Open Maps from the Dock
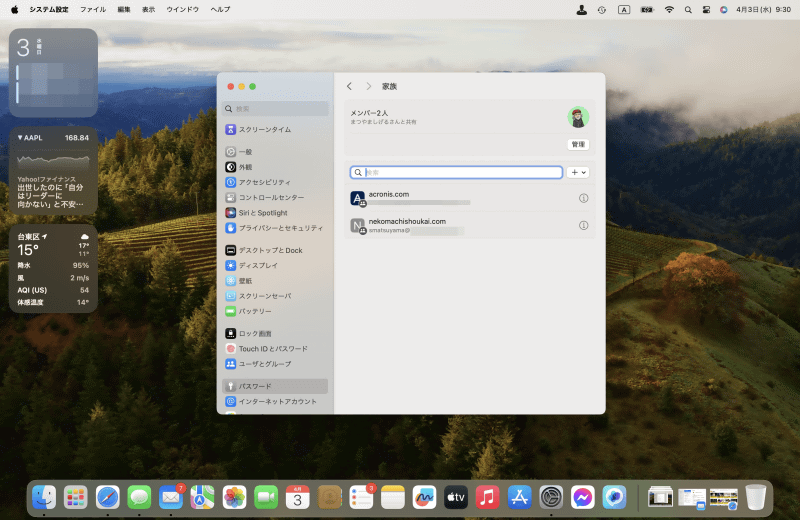 (203, 497)
